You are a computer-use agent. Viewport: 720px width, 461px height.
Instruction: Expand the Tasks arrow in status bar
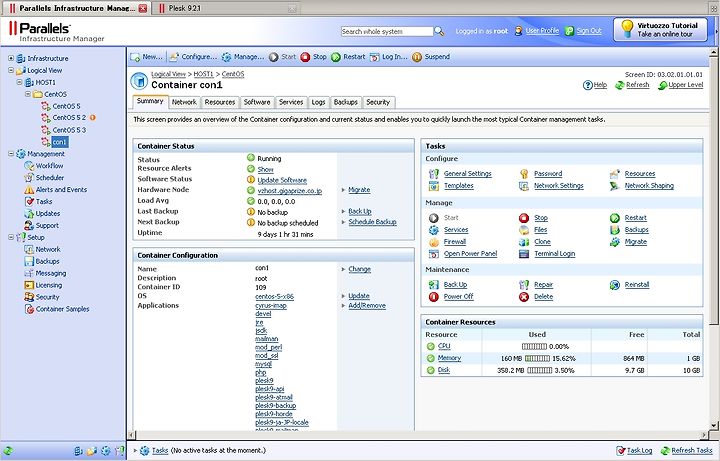point(135,450)
